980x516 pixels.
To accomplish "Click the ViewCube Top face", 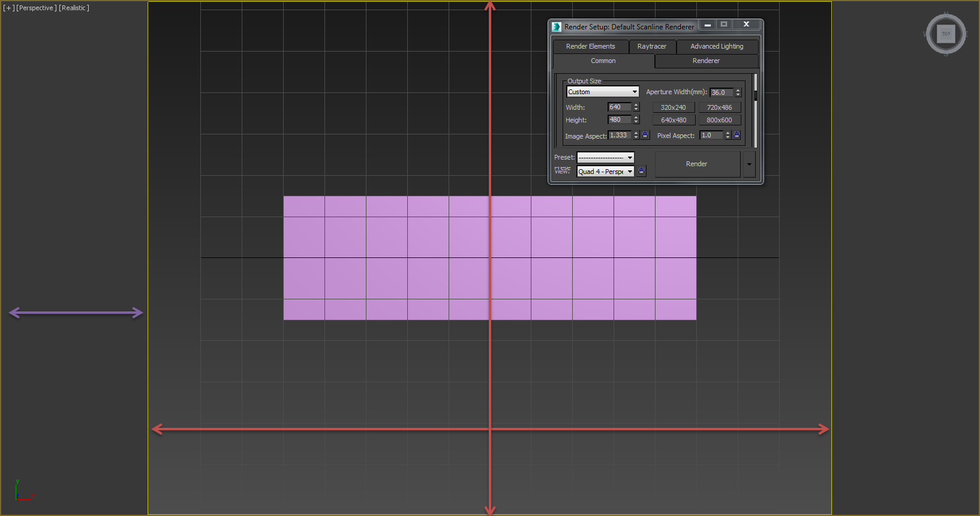I will 946,34.
